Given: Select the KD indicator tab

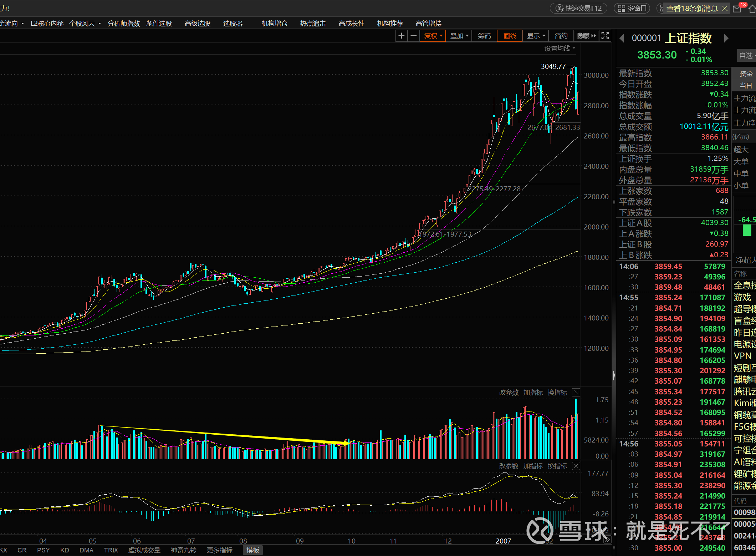Looking at the screenshot, I should click(x=65, y=550).
